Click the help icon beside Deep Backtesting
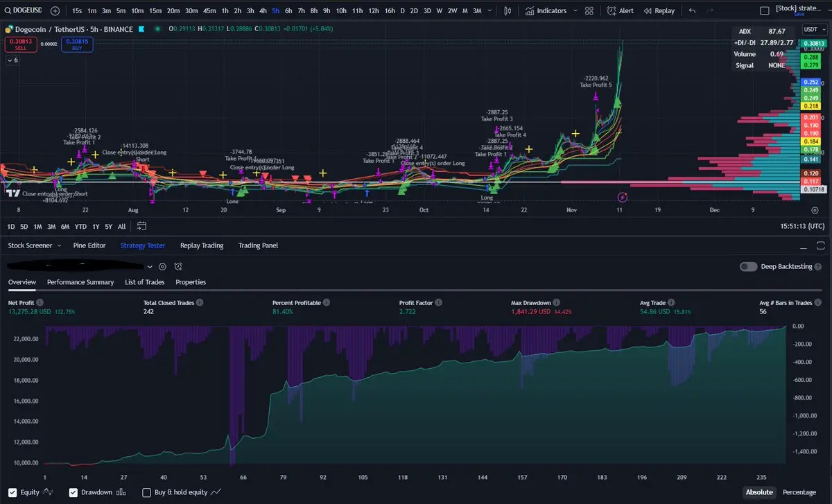This screenshot has height=504, width=832. (819, 267)
